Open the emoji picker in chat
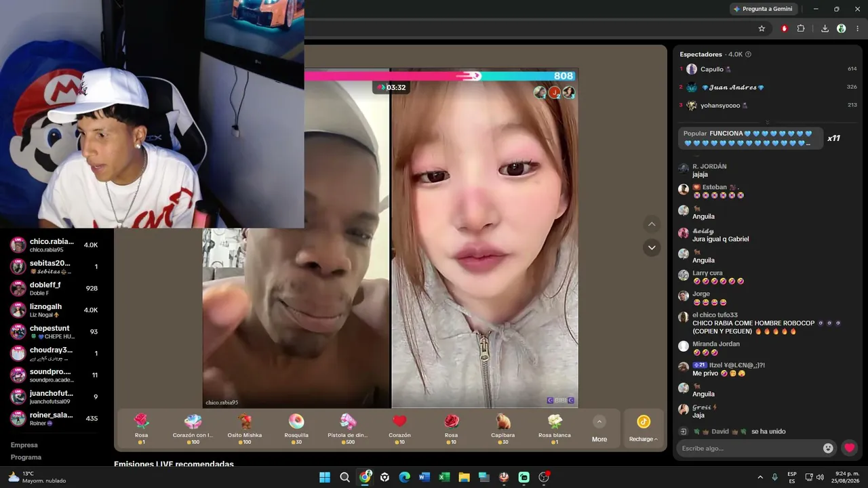868x488 pixels. tap(828, 448)
